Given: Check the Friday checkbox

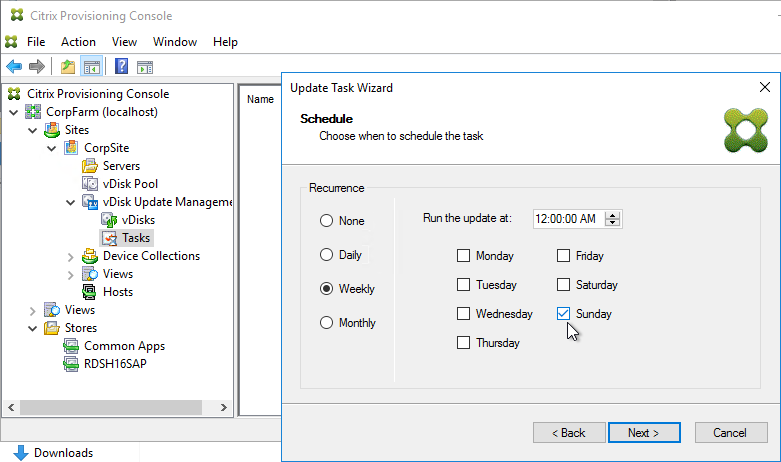Looking at the screenshot, I should click(x=563, y=255).
